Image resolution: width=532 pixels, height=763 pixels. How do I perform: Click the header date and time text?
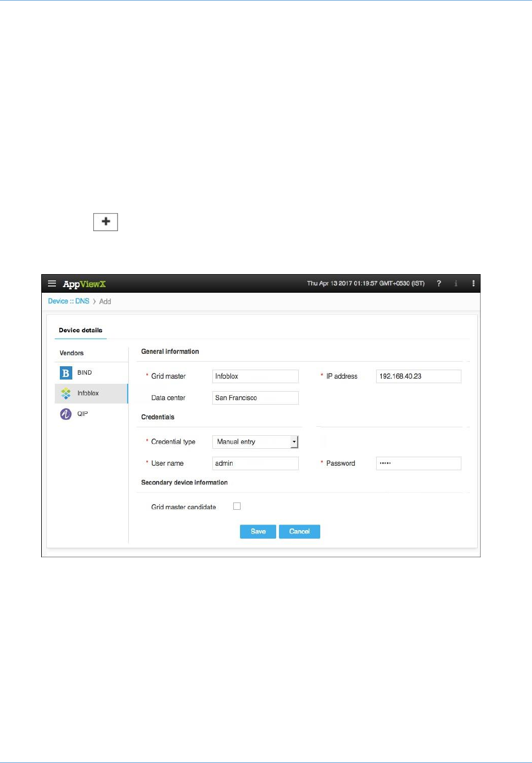(x=366, y=284)
